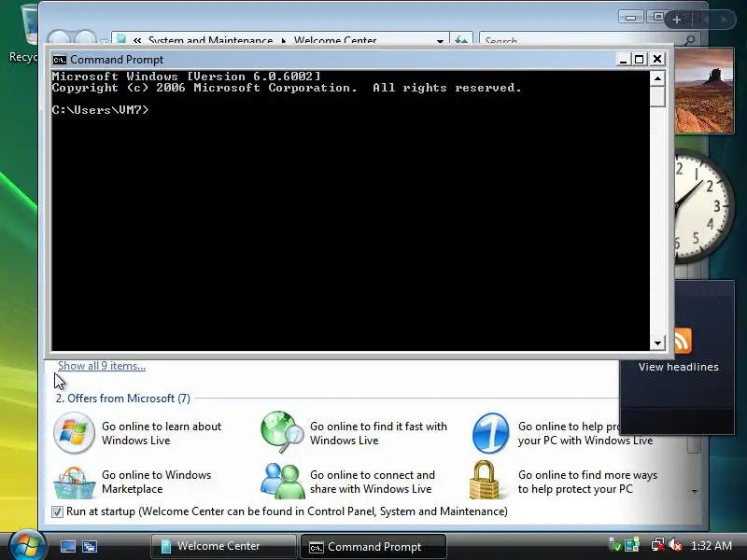The image size is (747, 560).
Task: Click the network computers tray icon
Action: point(632,544)
